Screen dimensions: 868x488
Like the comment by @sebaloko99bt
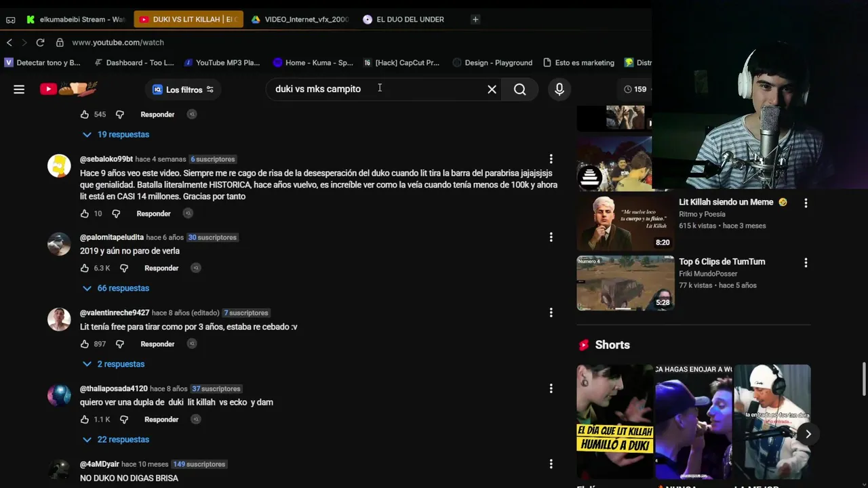(x=85, y=213)
